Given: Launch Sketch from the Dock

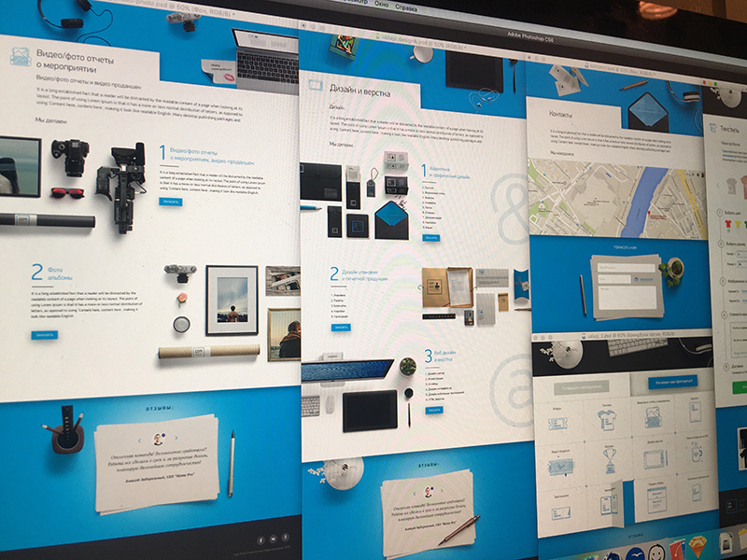Looking at the screenshot, I should 697,548.
